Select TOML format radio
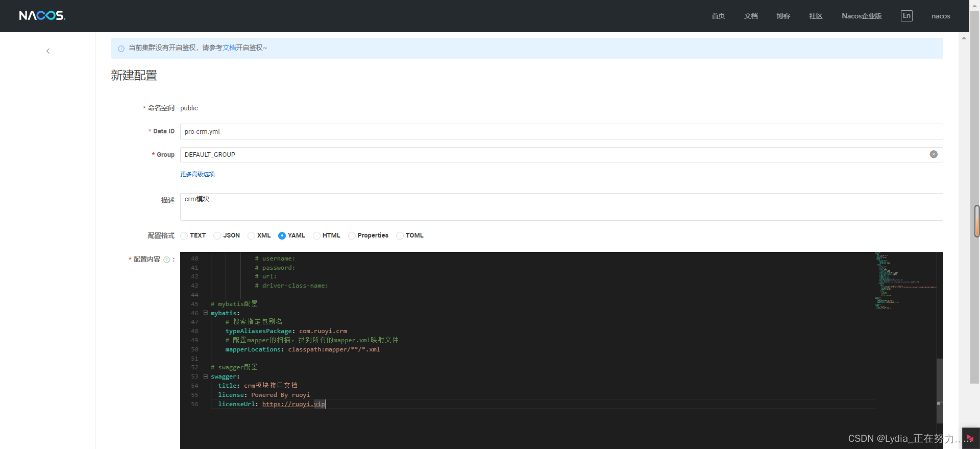The height and width of the screenshot is (449, 980). [400, 235]
